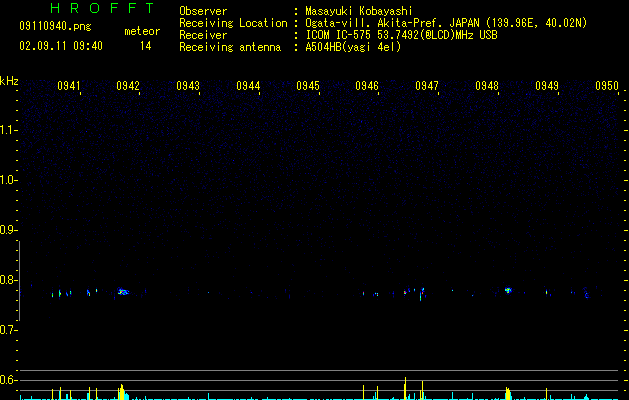
Task: Click the date stamp 02.09.11 09:40
Action: point(61,46)
